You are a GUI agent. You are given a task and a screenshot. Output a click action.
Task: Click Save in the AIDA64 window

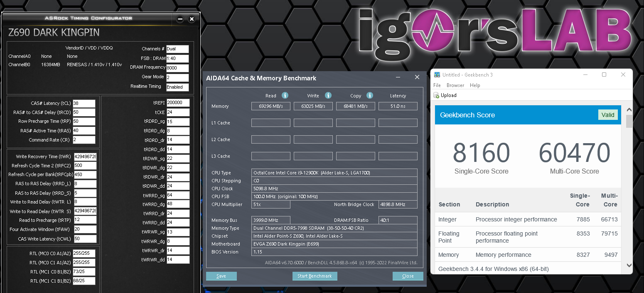coord(221,276)
